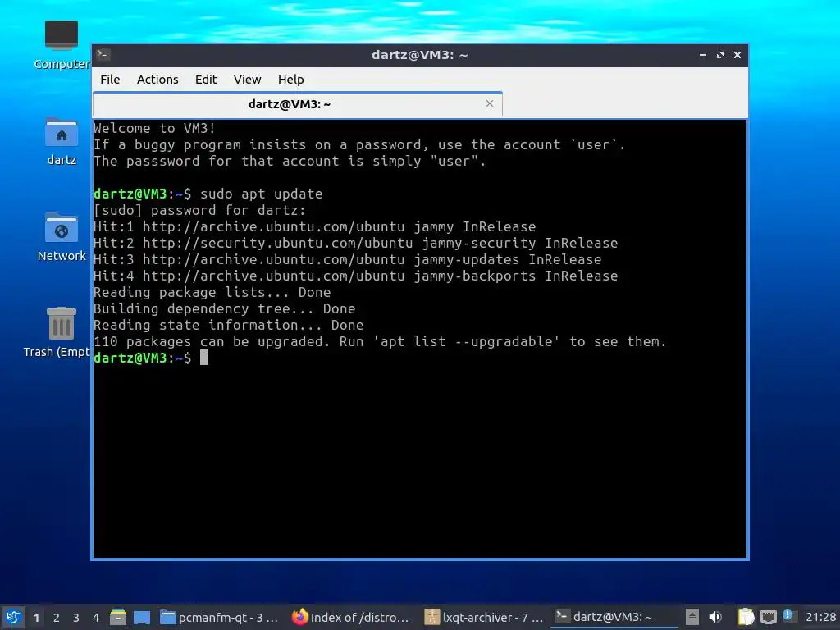
Task: Open the removable media eject icon in the tray
Action: tap(692, 617)
